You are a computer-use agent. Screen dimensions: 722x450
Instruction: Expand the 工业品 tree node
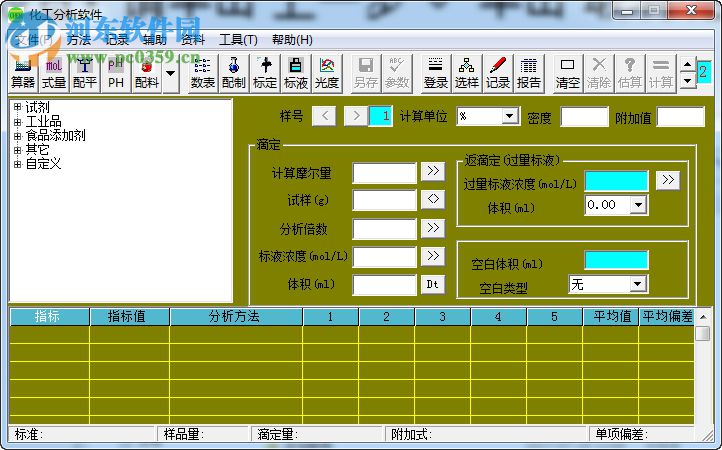click(x=17, y=122)
